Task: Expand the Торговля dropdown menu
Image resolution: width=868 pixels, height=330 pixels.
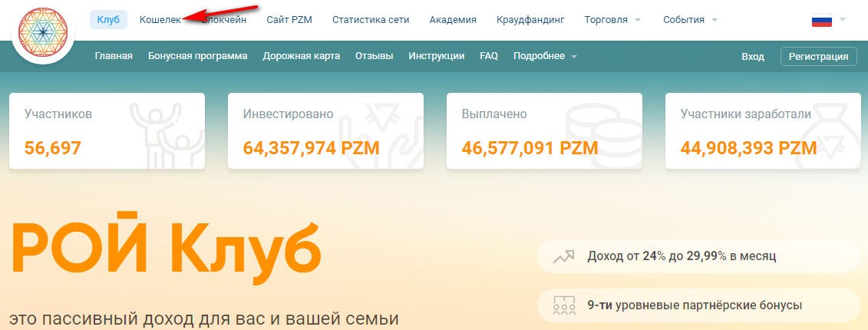Action: click(612, 19)
